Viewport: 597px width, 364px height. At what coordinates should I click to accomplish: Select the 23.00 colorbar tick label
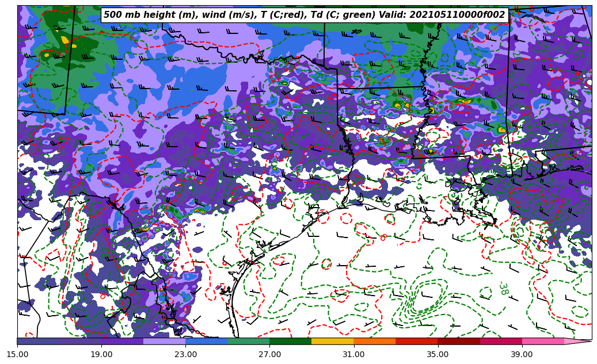click(x=185, y=354)
